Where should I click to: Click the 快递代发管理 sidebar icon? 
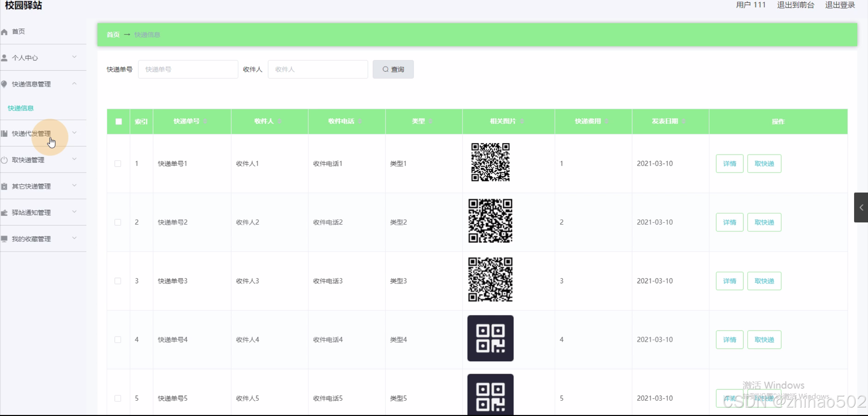[4, 134]
